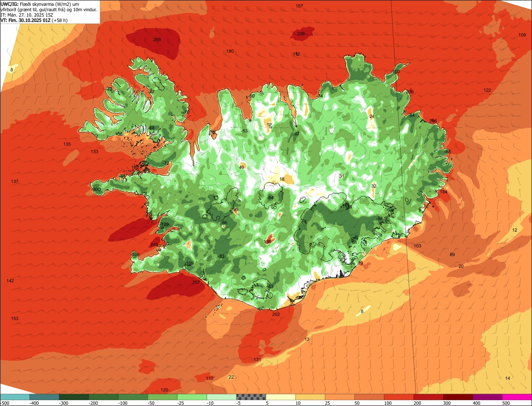Click the map value 131 south of Iceland

[257, 360]
